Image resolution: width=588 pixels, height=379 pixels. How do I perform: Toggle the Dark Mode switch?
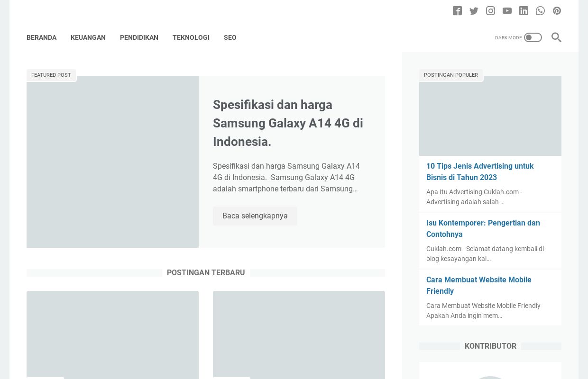(x=533, y=37)
